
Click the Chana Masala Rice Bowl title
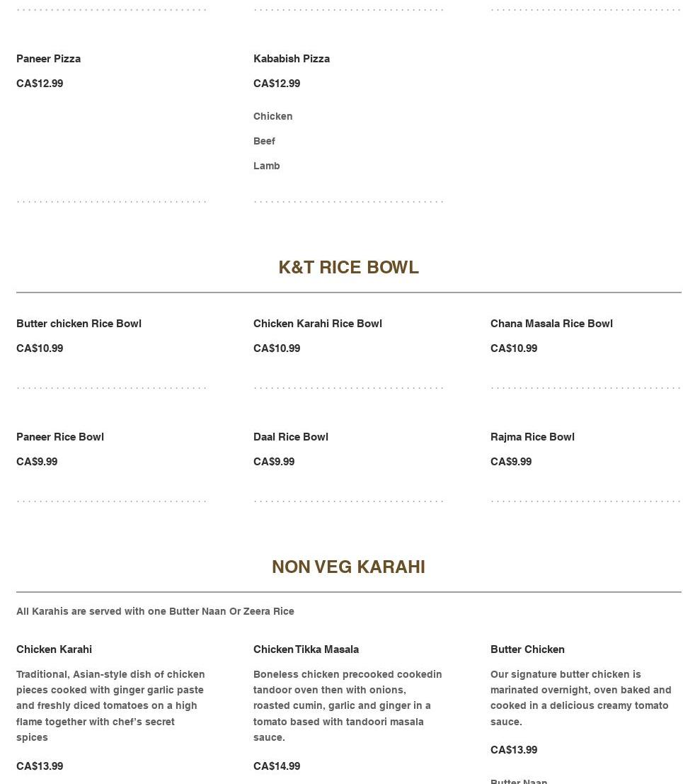tap(551, 324)
